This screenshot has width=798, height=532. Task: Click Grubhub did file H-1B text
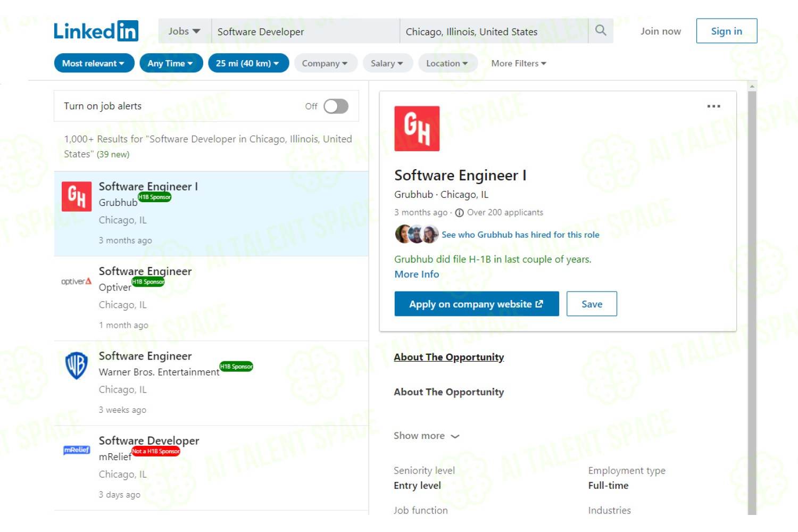(x=493, y=259)
